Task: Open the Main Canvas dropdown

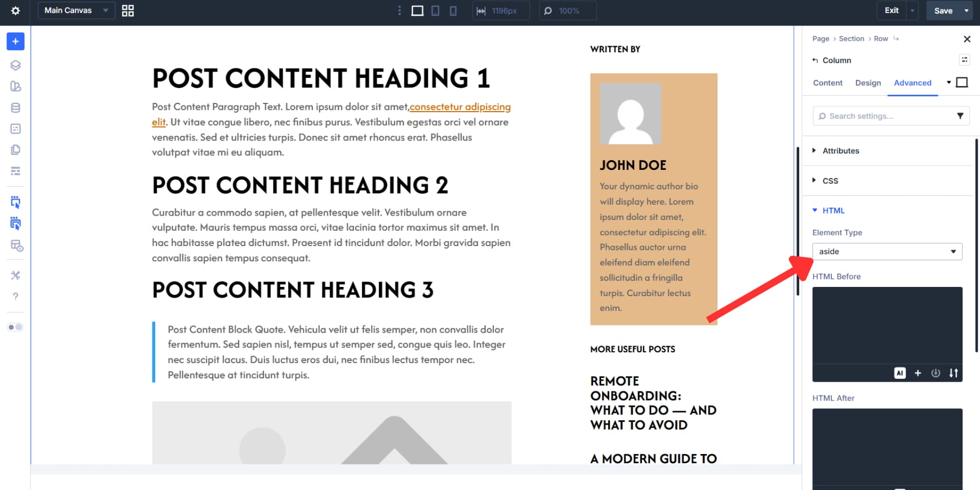Action: [75, 10]
